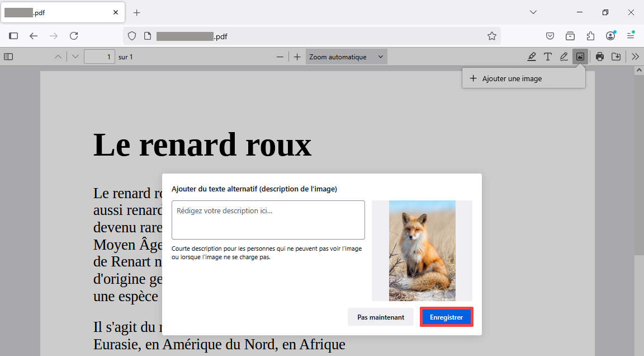This screenshot has width=644, height=356.
Task: Open the Zoom automatique dropdown
Action: click(346, 56)
